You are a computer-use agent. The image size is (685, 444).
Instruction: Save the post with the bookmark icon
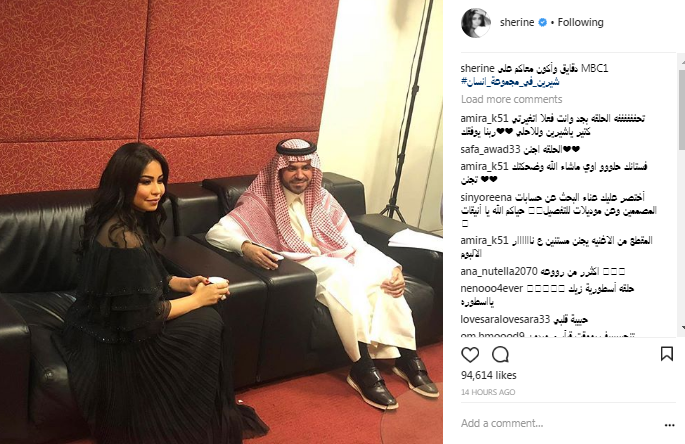pyautogui.click(x=667, y=354)
